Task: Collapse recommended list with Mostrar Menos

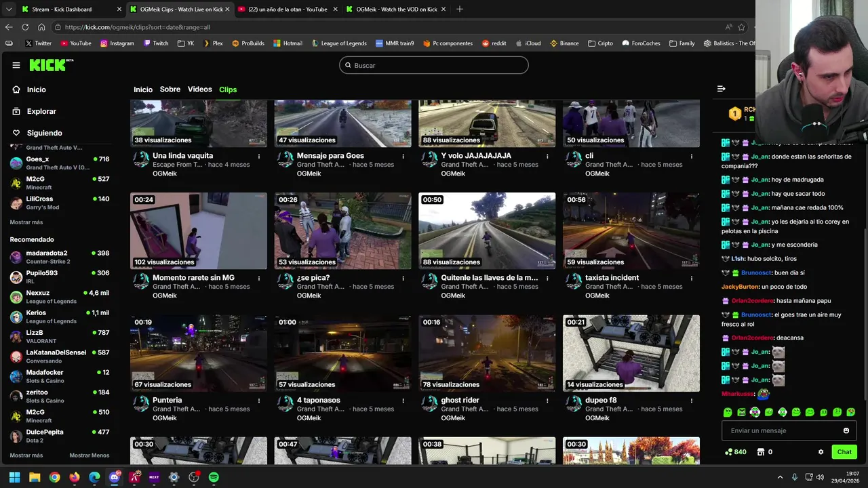Action: point(89,455)
